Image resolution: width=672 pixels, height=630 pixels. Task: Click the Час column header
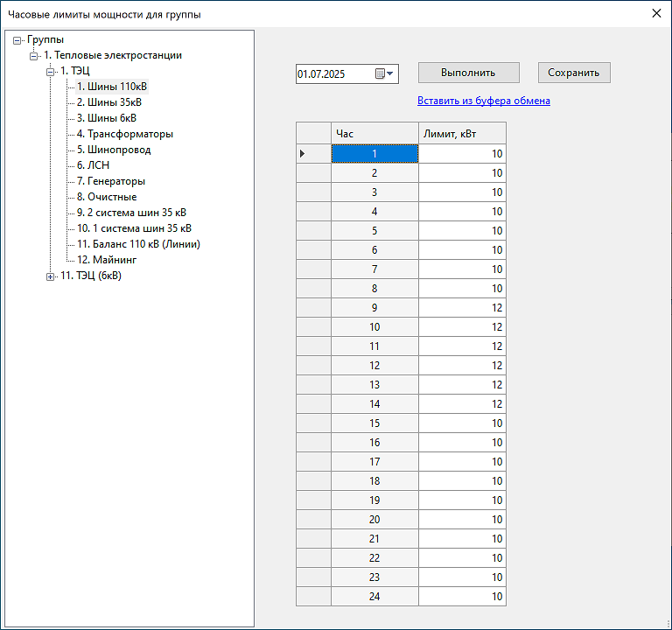[x=374, y=133]
